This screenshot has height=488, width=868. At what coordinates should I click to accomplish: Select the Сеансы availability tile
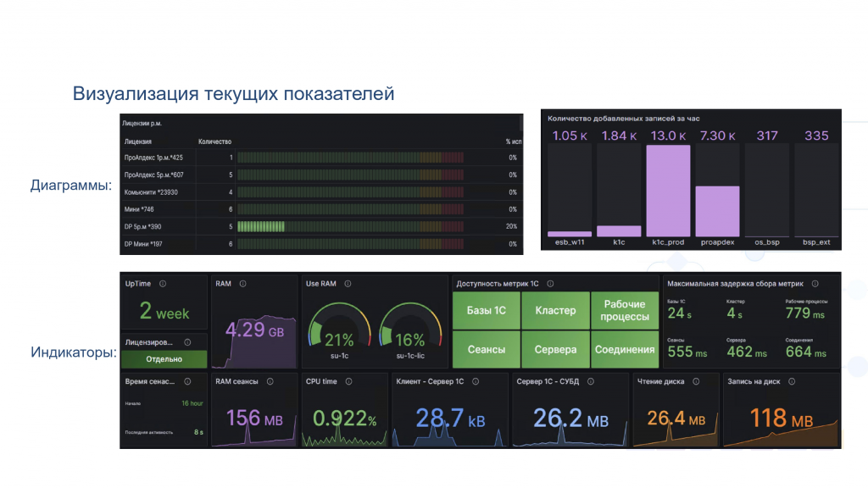(x=487, y=350)
